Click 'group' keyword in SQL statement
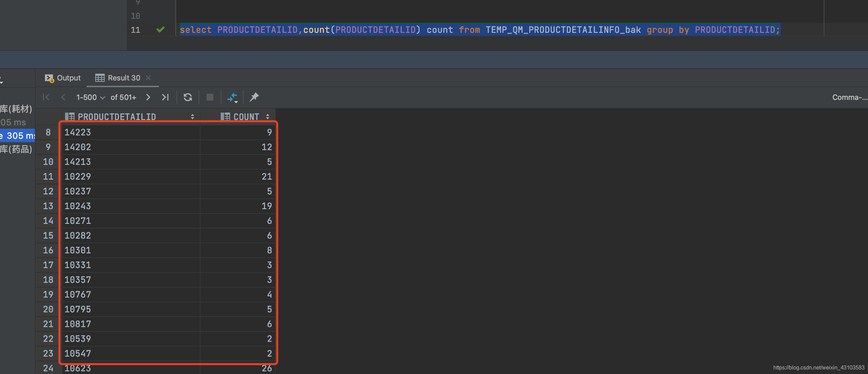 point(659,30)
